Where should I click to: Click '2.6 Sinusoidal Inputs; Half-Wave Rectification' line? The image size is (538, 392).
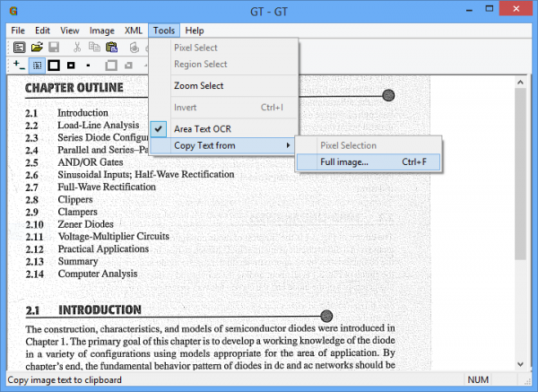[x=130, y=175]
